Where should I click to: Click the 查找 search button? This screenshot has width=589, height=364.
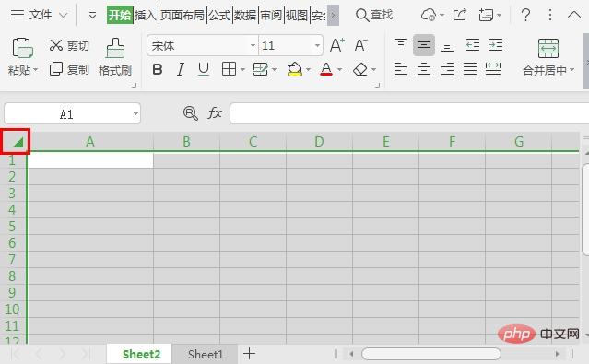pos(373,15)
